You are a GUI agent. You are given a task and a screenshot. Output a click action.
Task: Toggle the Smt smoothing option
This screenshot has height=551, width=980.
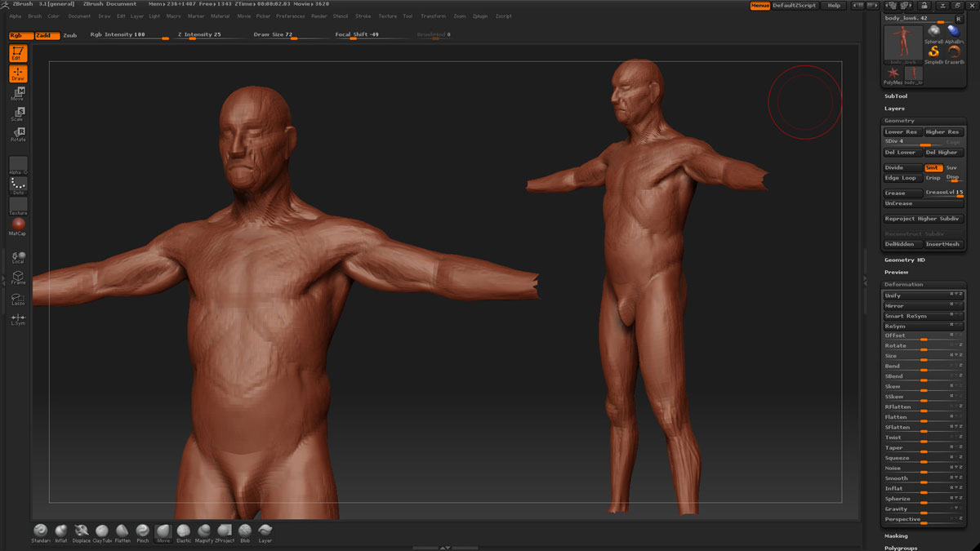[x=933, y=167]
